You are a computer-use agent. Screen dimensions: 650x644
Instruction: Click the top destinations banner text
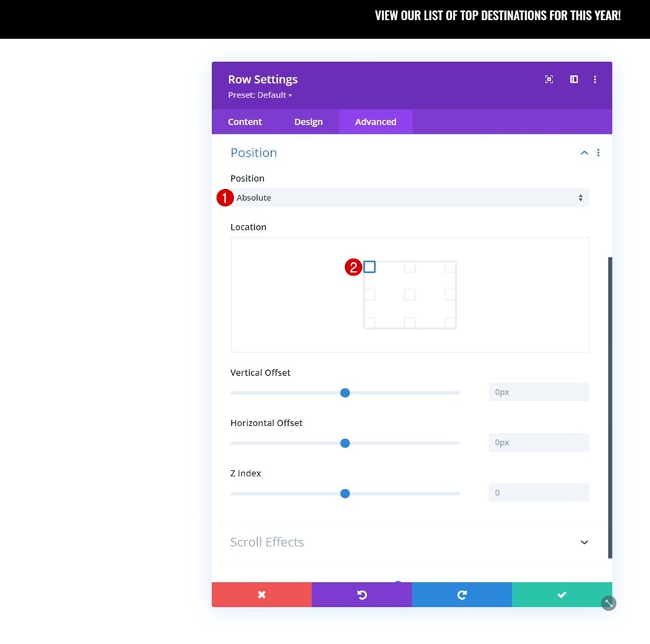pyautogui.click(x=497, y=16)
